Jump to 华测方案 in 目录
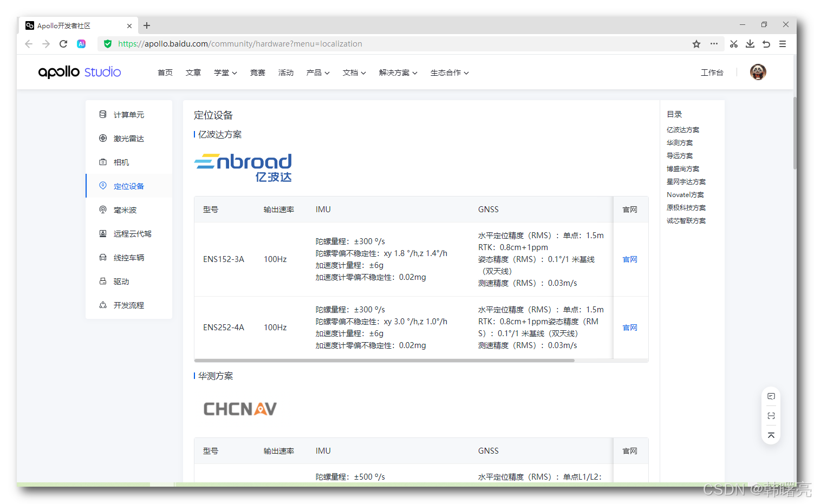Viewport: 814px width, 504px height. pyautogui.click(x=680, y=143)
